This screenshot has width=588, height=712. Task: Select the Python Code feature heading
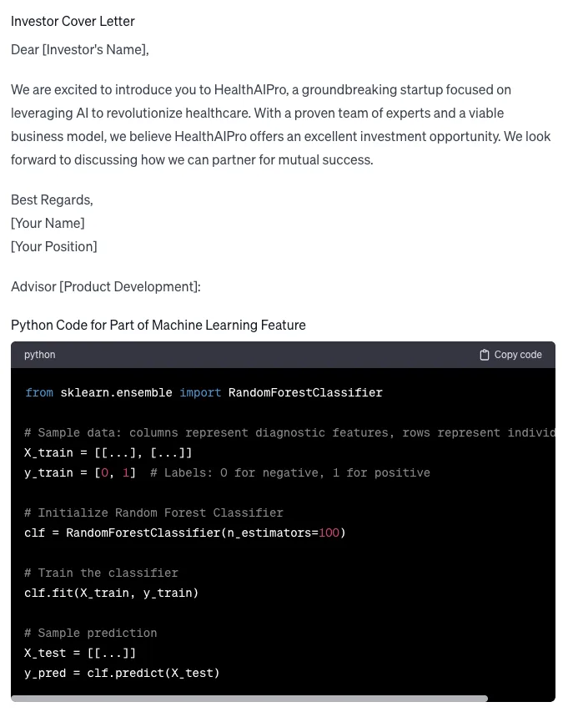(158, 325)
